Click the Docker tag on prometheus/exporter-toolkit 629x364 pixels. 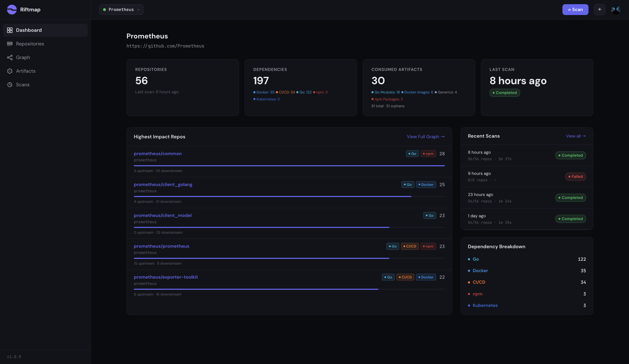click(426, 277)
